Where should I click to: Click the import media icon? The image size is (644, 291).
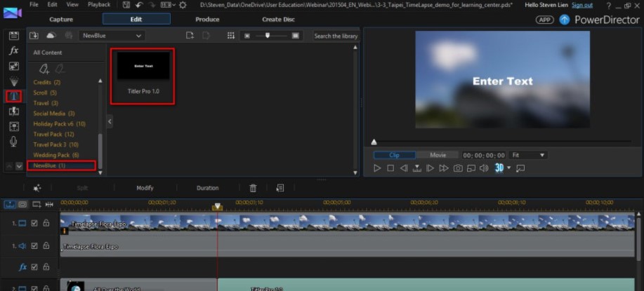[34, 36]
